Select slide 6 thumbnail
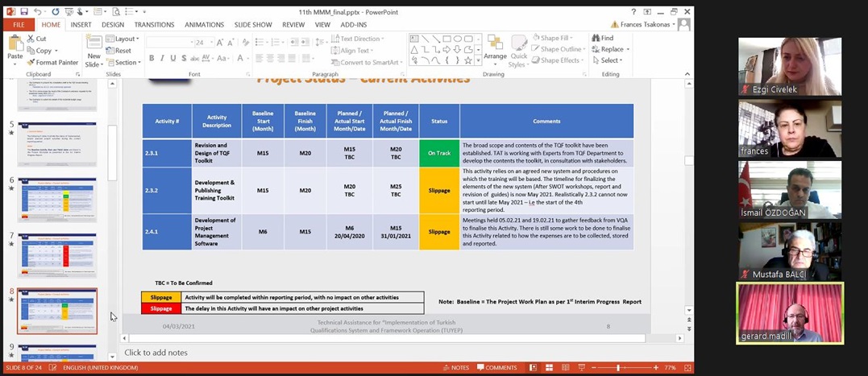Screen dimensions: 868x376 tap(57, 200)
